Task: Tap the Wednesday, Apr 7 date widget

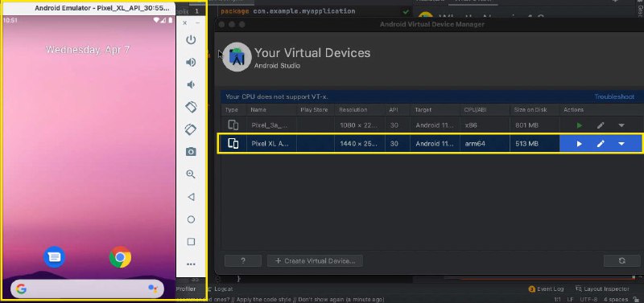Action: point(88,50)
